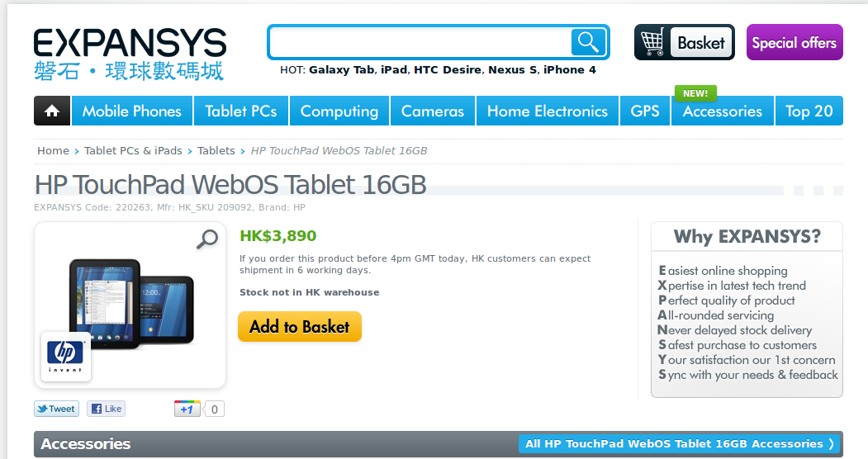Image resolution: width=868 pixels, height=459 pixels.
Task: Select the Cameras category tab
Action: point(432,111)
